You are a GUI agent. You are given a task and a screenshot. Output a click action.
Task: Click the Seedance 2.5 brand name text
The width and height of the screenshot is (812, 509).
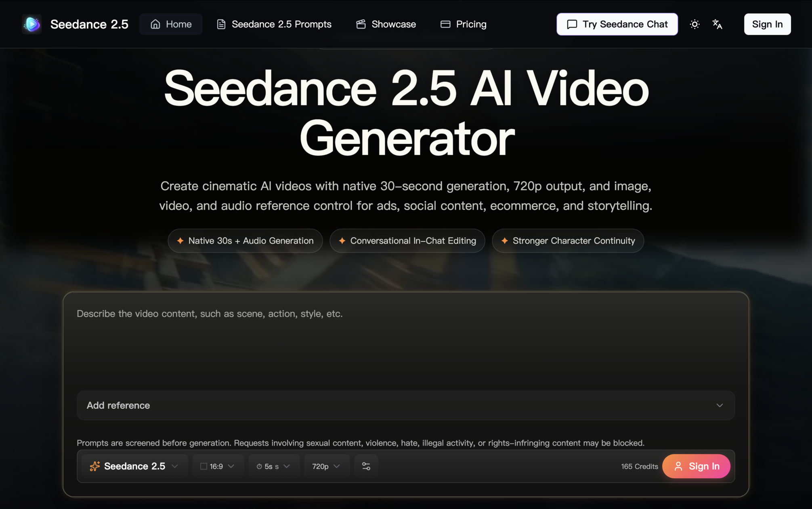pos(89,24)
